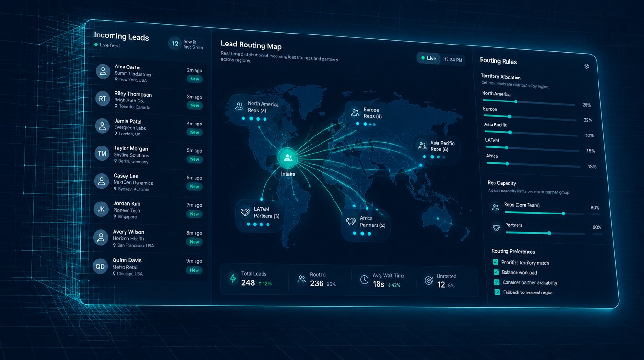Click the NextGen Dynamics company text
This screenshot has height=360, width=644.
[133, 183]
